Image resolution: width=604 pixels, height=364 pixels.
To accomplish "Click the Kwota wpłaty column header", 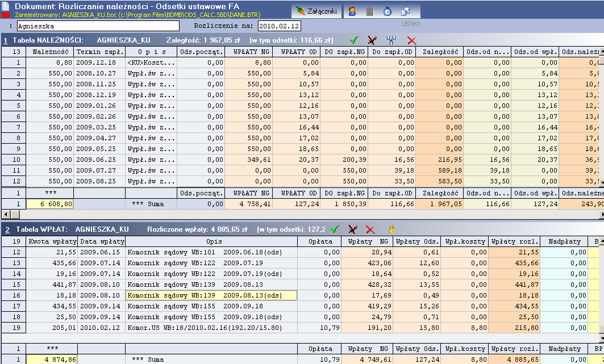I will (52, 241).
